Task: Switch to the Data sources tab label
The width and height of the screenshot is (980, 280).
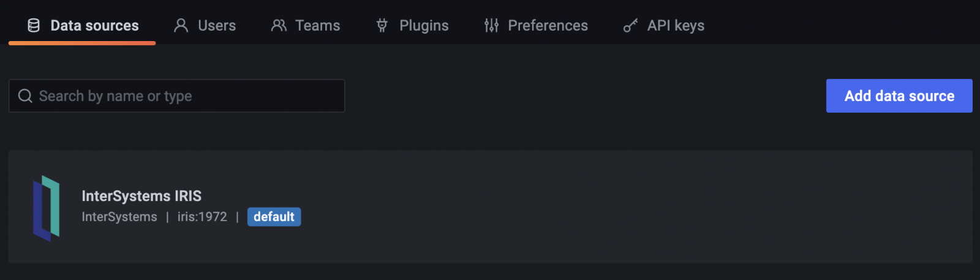Action: pyautogui.click(x=94, y=25)
